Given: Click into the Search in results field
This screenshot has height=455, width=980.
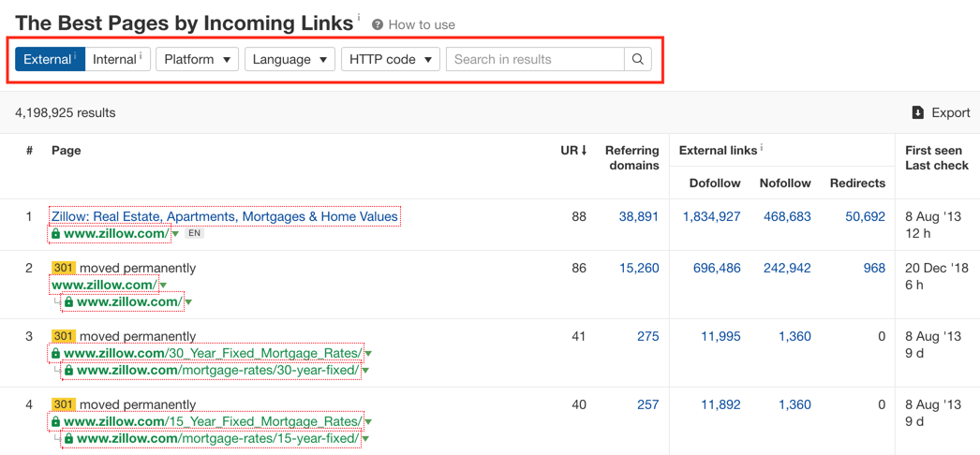Looking at the screenshot, I should (x=535, y=59).
